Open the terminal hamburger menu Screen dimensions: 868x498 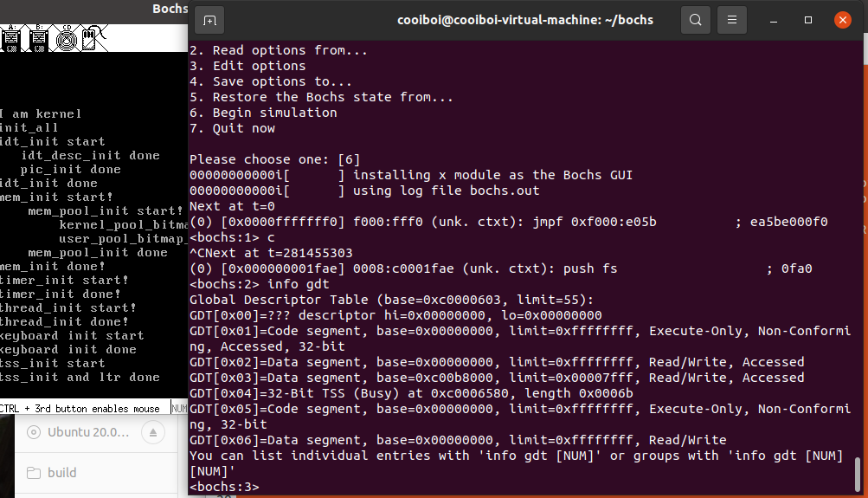[732, 21]
